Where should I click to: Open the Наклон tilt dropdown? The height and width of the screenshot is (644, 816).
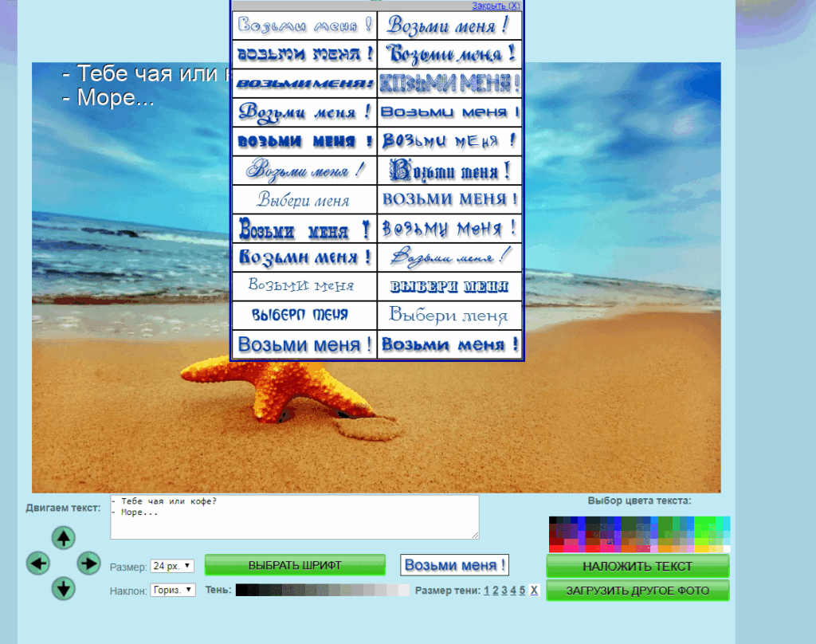(x=173, y=591)
